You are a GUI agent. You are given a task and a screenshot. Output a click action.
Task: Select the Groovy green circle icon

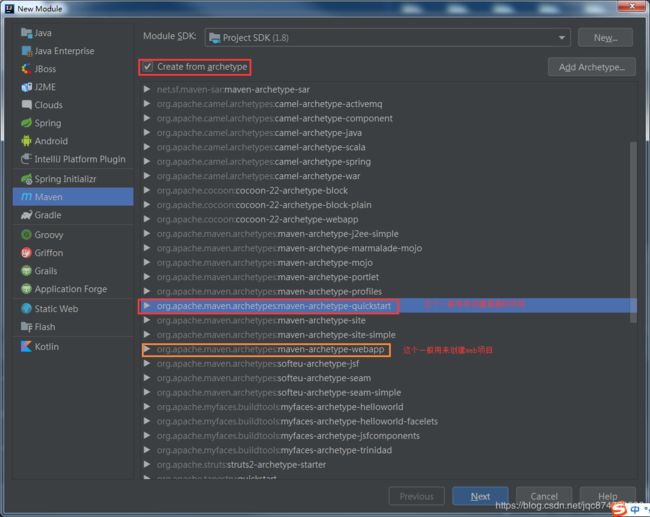coord(27,235)
